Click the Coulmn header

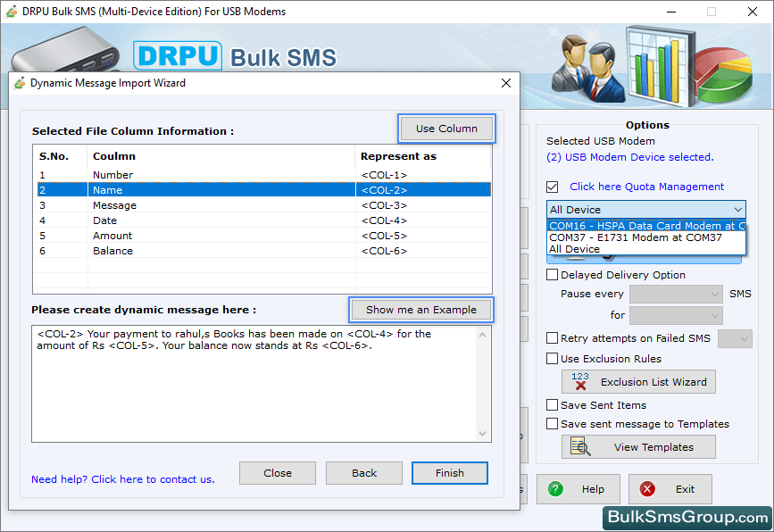click(221, 156)
